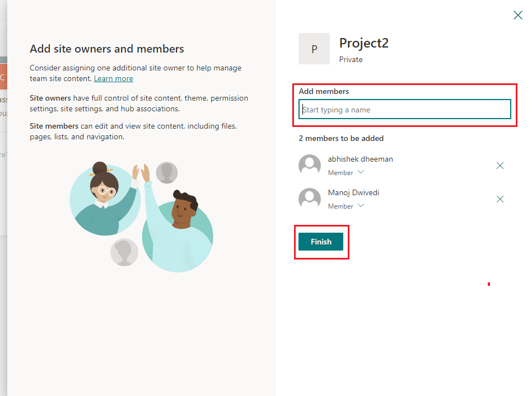Image resolution: width=532 pixels, height=396 pixels.
Task: Select the Project2 site title
Action: [363, 43]
